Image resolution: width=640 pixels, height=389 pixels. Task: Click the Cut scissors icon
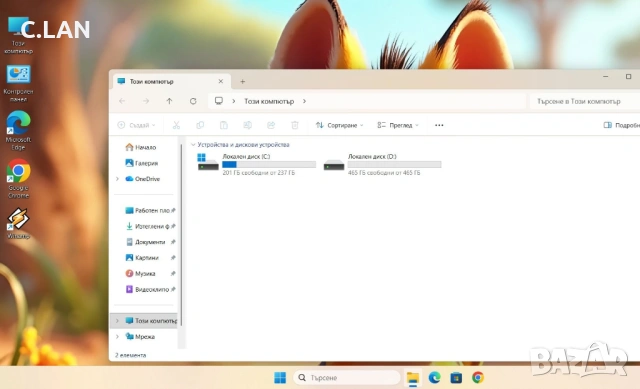coord(176,125)
